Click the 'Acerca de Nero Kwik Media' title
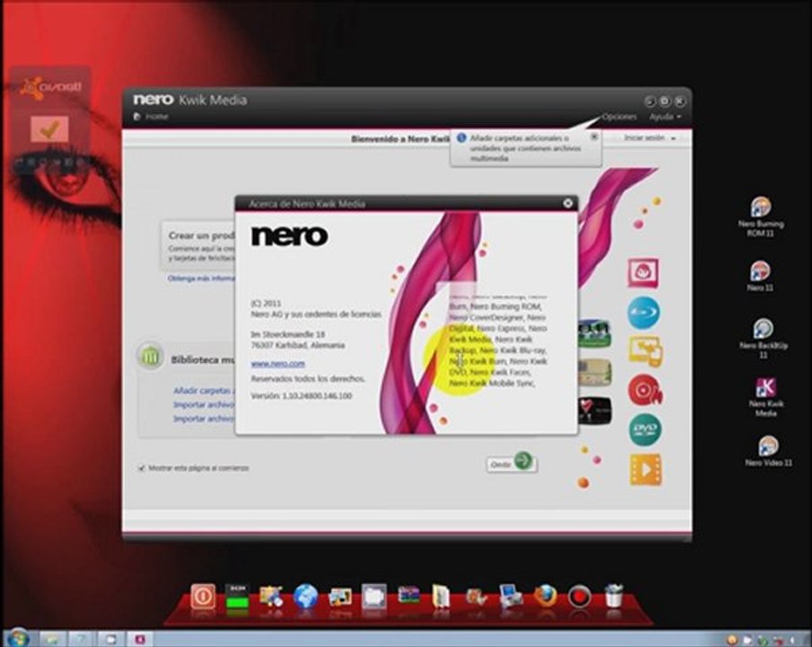The image size is (812, 647). point(307,204)
